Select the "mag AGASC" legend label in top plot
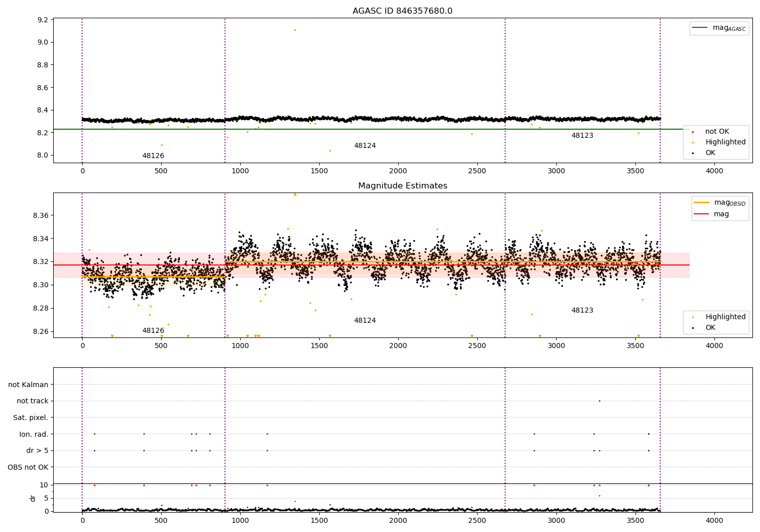Screen dimensions: 760x532 click(x=729, y=28)
